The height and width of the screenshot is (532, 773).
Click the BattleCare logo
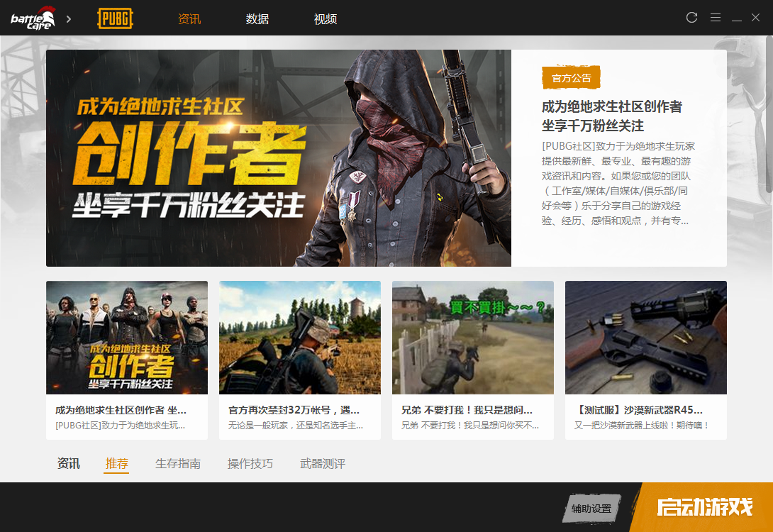click(x=33, y=18)
